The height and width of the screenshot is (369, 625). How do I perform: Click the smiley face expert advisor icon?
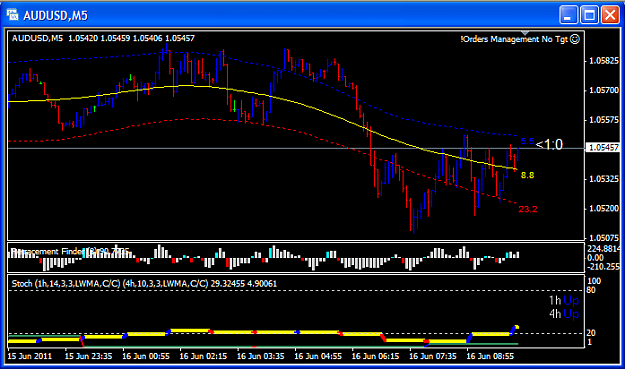coord(574,39)
